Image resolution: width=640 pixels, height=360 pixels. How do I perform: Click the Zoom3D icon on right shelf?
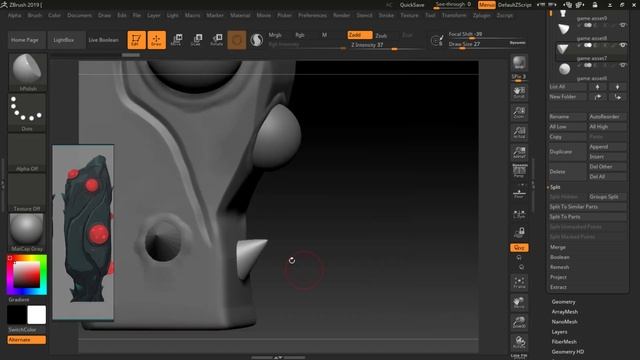(519, 322)
